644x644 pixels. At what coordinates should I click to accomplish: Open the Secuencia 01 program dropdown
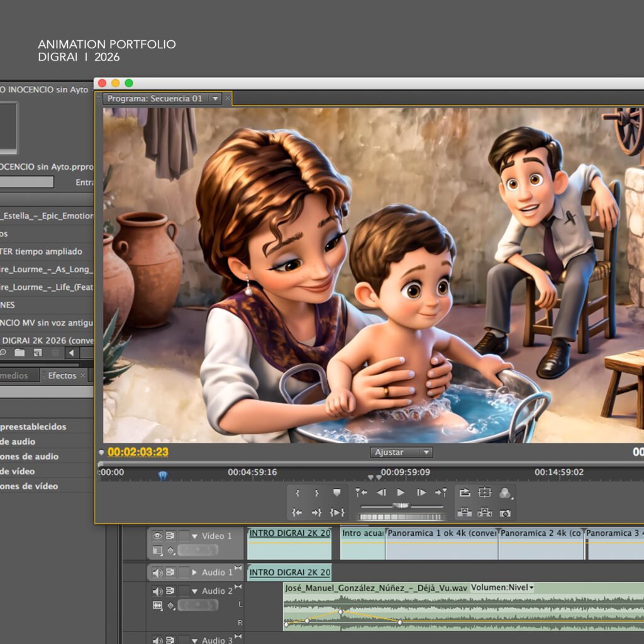click(215, 99)
